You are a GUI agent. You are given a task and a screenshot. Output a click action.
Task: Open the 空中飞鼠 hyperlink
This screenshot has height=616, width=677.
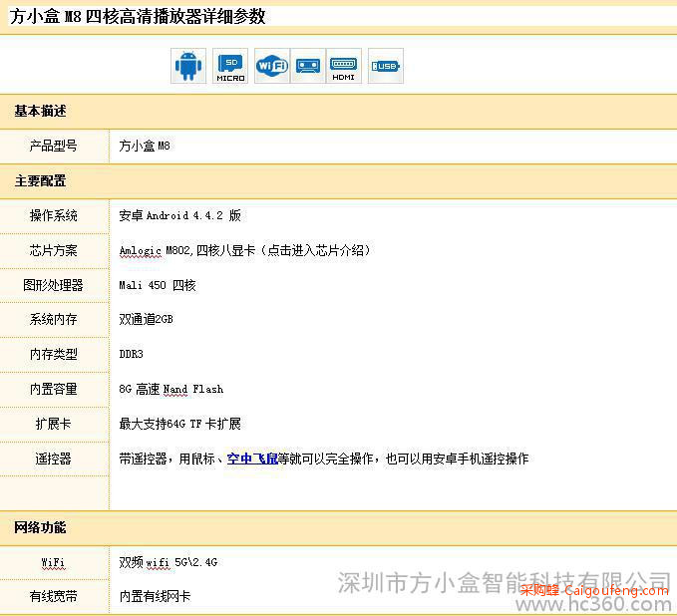(x=252, y=459)
